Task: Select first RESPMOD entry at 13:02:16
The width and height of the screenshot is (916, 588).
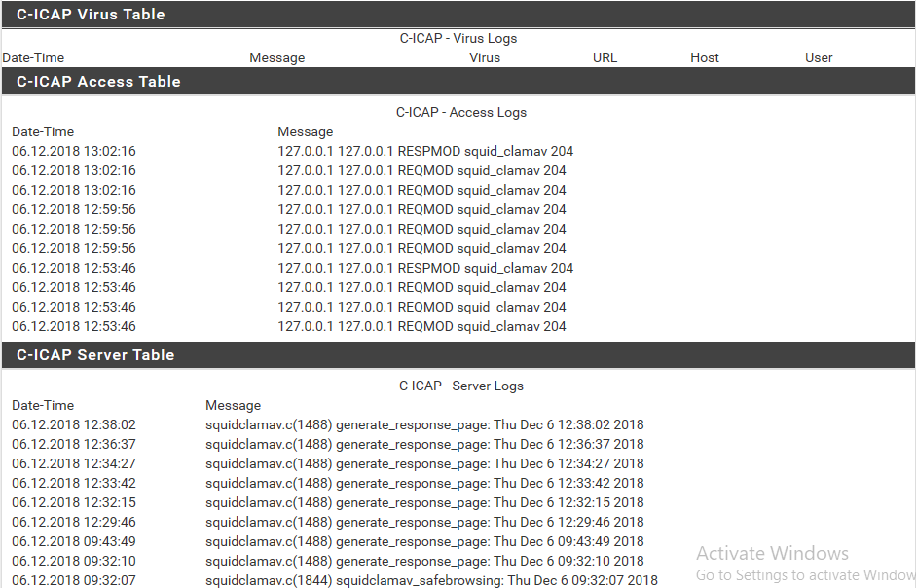Action: pos(424,152)
